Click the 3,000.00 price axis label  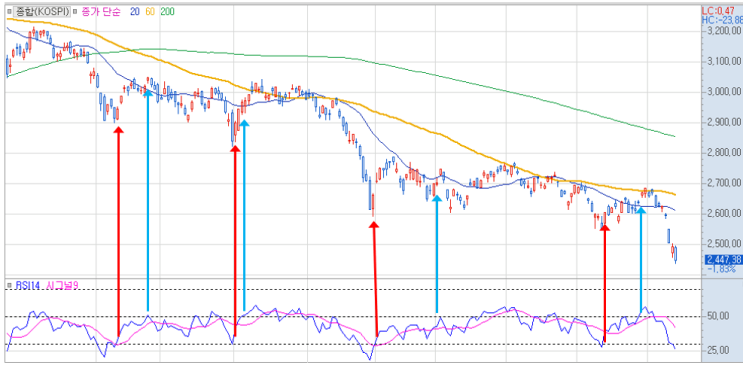(x=725, y=91)
